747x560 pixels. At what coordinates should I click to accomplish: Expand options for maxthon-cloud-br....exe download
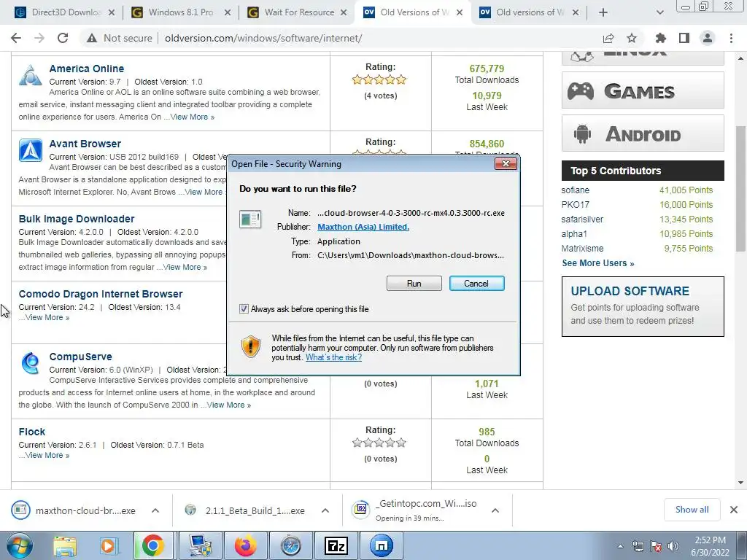point(155,510)
